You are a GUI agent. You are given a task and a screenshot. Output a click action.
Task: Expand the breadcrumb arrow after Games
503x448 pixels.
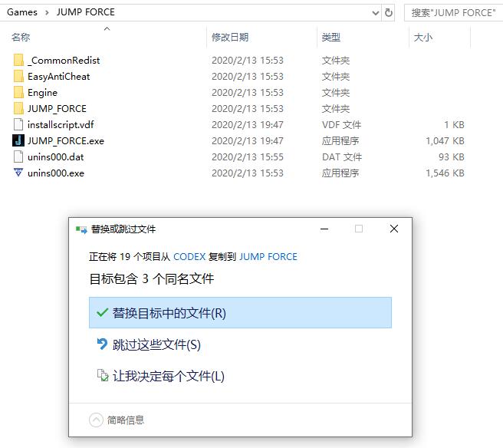pyautogui.click(x=48, y=12)
